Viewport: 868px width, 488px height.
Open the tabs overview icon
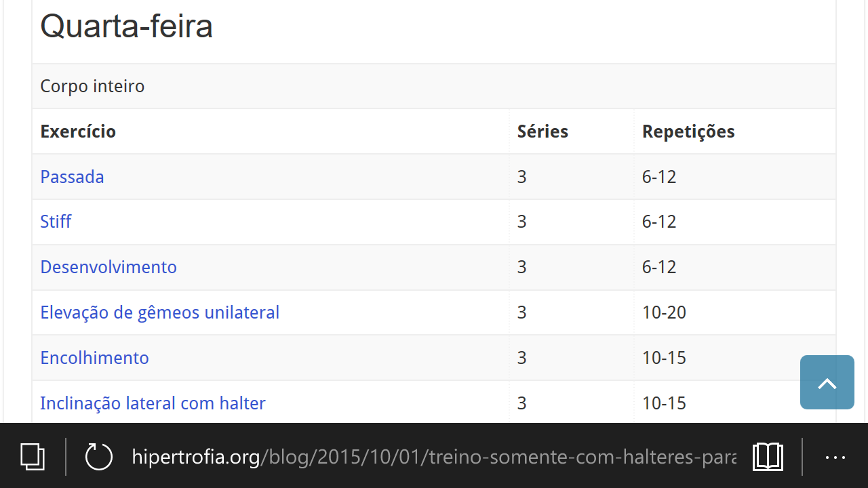pyautogui.click(x=33, y=457)
